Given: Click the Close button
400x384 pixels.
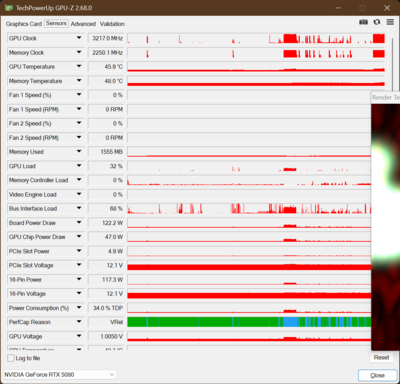Looking at the screenshot, I should click(x=377, y=375).
